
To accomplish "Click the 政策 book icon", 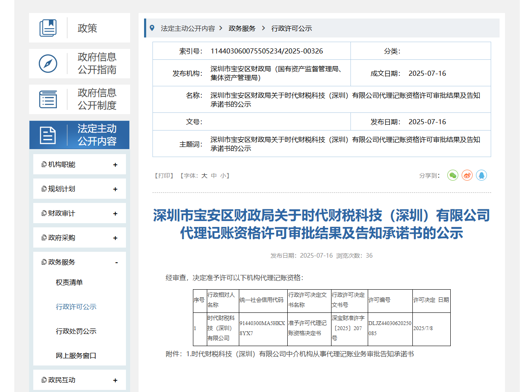I will 48,28.
